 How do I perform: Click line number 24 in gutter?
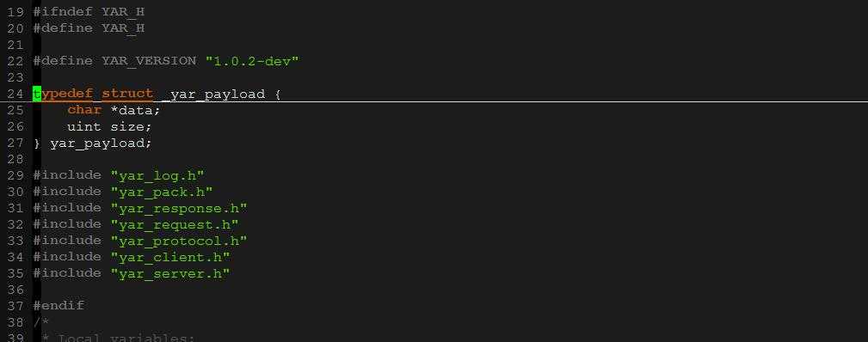pos(15,94)
